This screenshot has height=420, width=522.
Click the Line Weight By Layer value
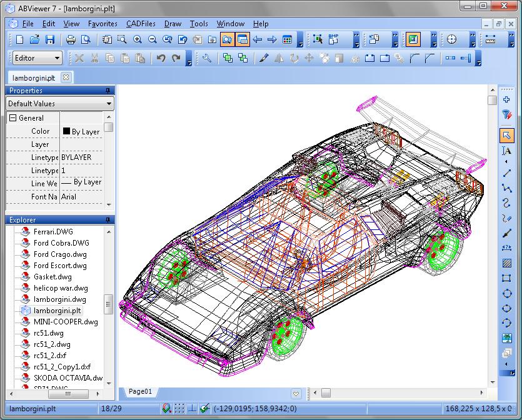pyautogui.click(x=81, y=183)
